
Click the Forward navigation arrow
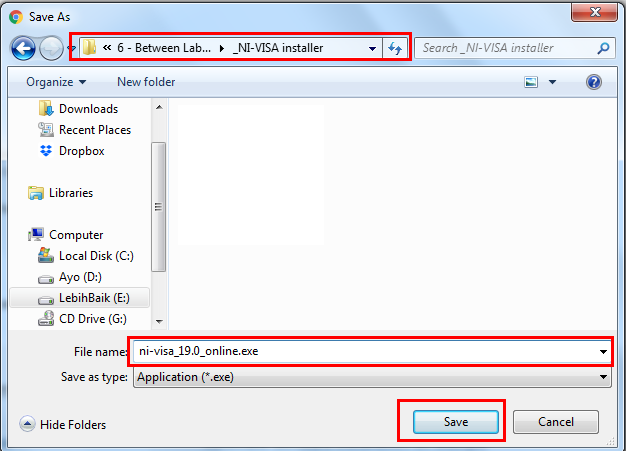(x=52, y=48)
